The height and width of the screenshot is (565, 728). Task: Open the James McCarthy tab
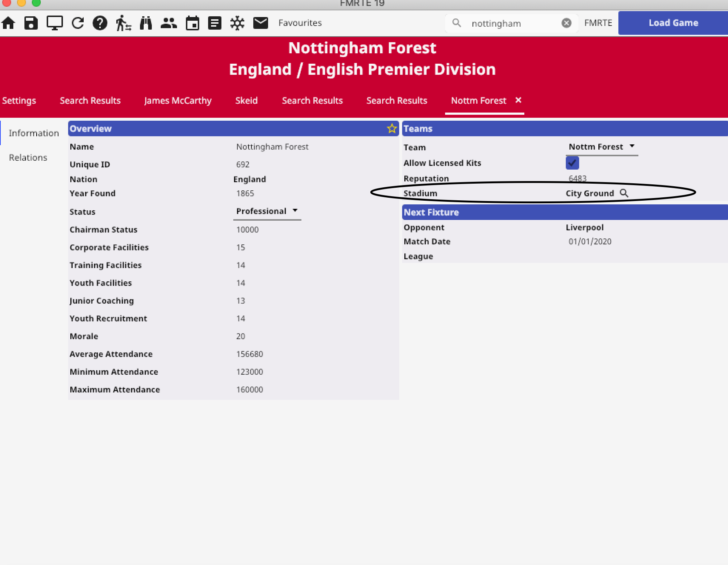(178, 100)
